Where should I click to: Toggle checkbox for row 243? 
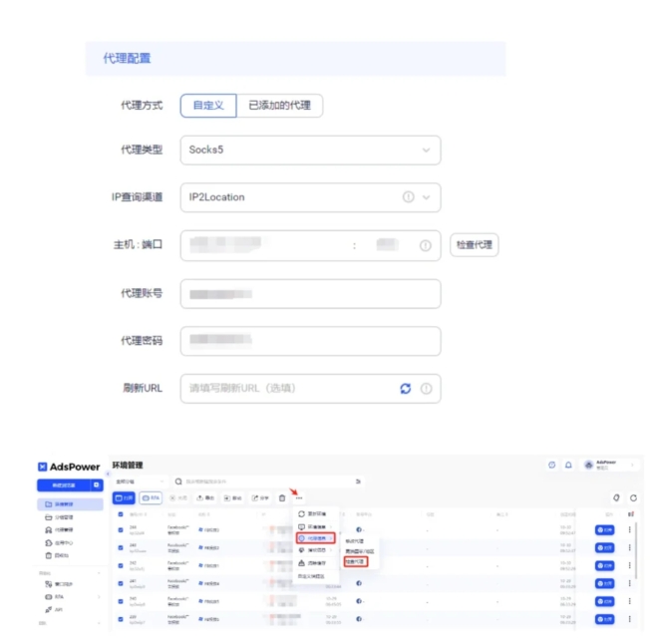tap(121, 548)
